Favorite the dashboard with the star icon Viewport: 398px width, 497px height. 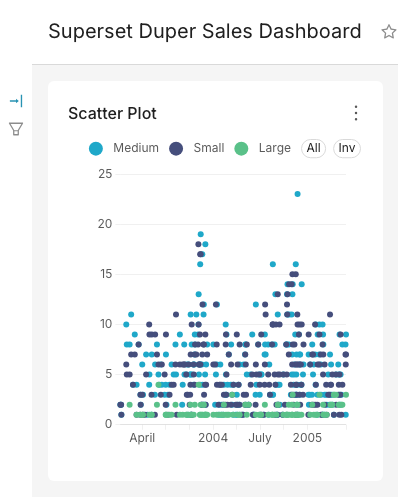pyautogui.click(x=388, y=32)
